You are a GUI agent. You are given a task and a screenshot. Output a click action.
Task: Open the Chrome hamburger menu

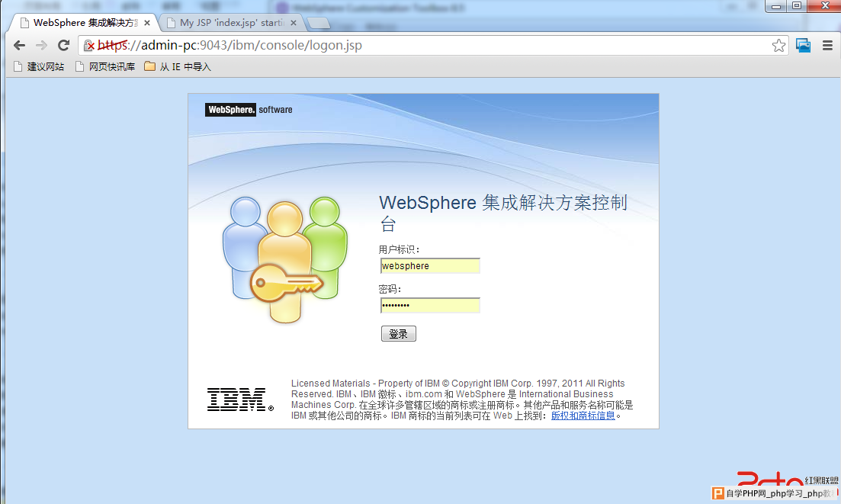click(x=827, y=46)
